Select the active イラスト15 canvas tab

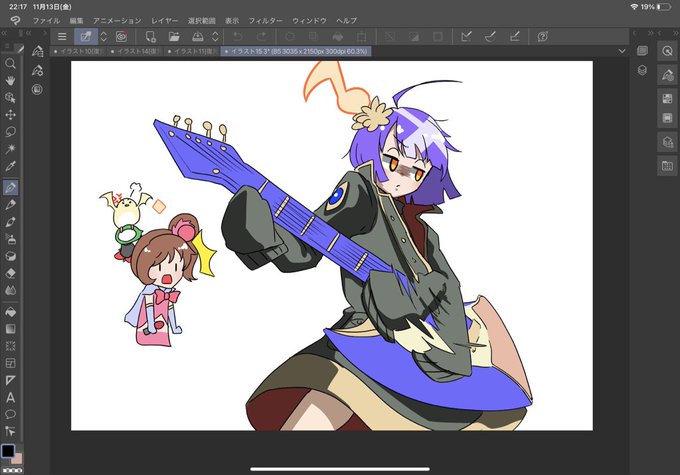tap(296, 51)
